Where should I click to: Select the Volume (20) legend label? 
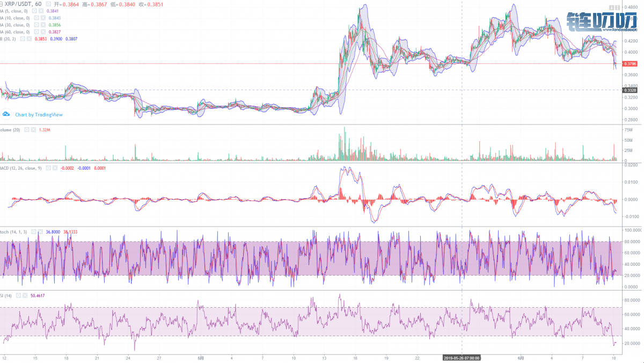click(x=10, y=130)
